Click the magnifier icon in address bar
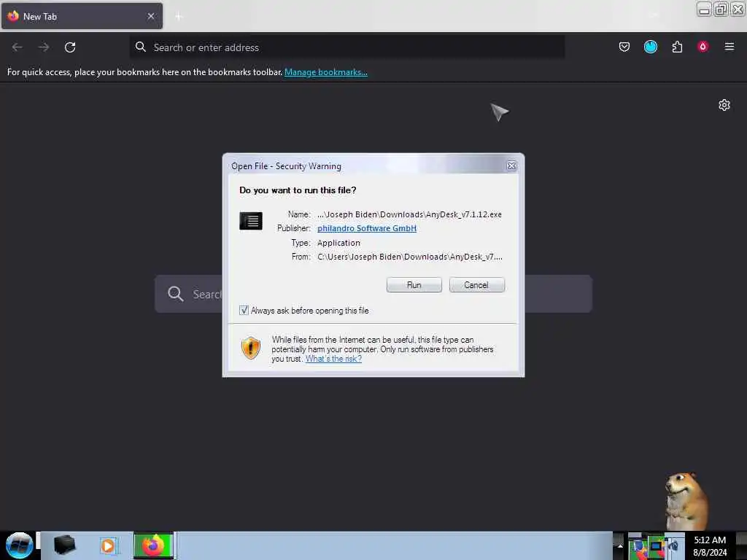This screenshot has height=560, width=747. point(141,47)
